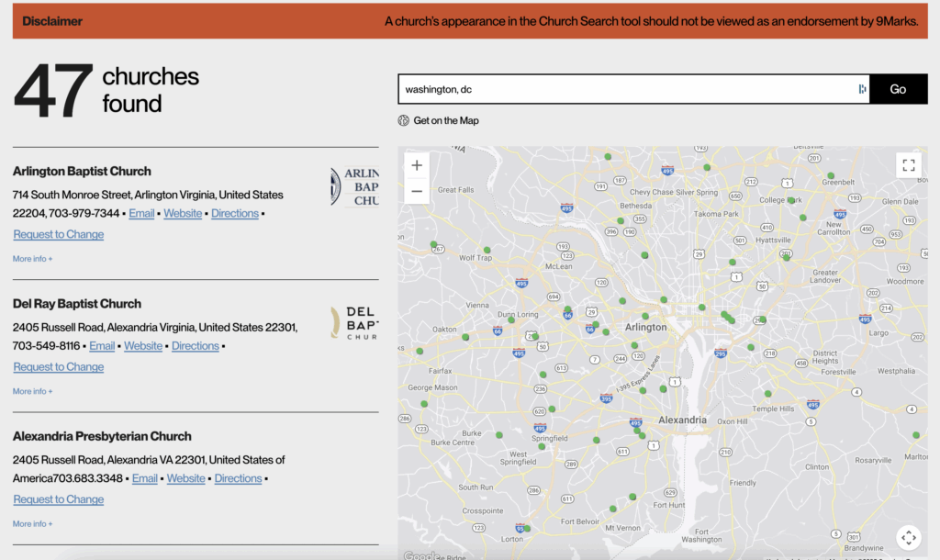Viewport: 940px width, 560px height.
Task: Request to Change Alexandria Presbyterian listing
Action: pyautogui.click(x=59, y=499)
